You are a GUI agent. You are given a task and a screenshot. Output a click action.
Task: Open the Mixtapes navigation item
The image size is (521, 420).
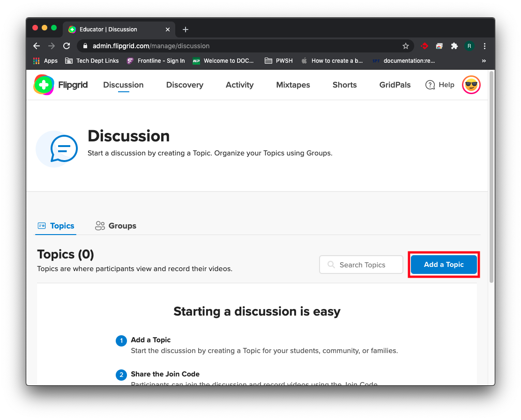293,85
